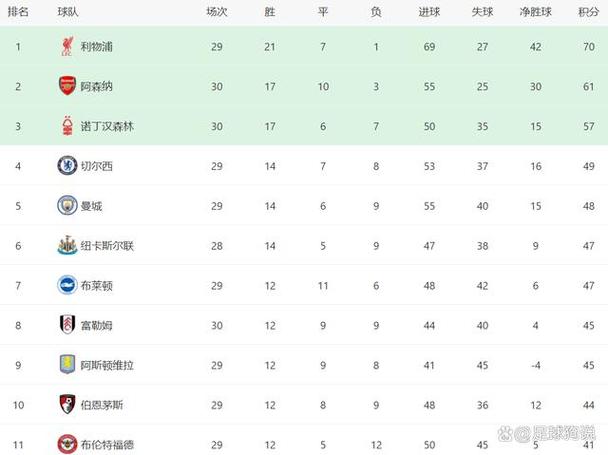The height and width of the screenshot is (455, 608).
Task: Click the Liverpool club crest
Action: click(x=67, y=47)
